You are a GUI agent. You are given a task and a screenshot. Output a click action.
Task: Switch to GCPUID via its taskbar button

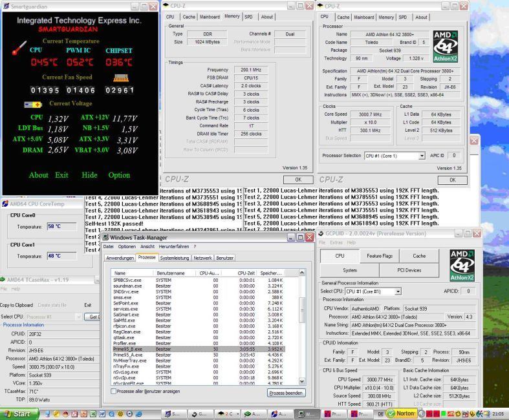tap(200, 414)
